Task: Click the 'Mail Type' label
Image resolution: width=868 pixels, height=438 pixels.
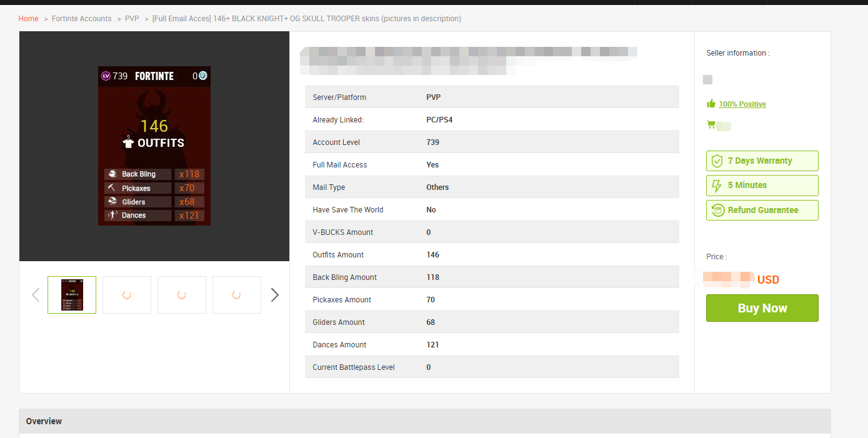Action: pyautogui.click(x=329, y=187)
